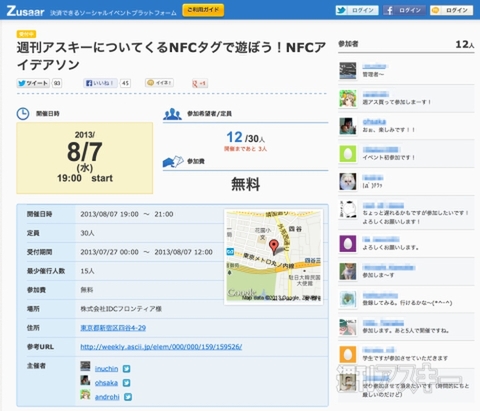Open organizer inuchin profile link

[106, 369]
